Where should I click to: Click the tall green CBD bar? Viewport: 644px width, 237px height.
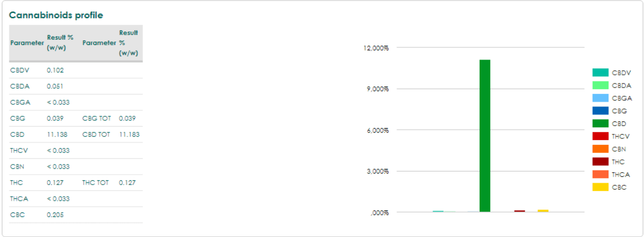pos(485,136)
